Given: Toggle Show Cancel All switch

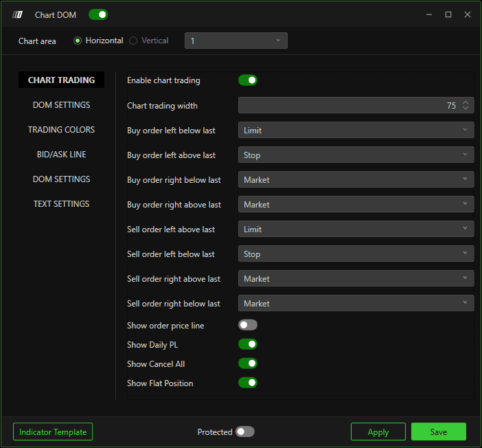Looking at the screenshot, I should [x=248, y=363].
